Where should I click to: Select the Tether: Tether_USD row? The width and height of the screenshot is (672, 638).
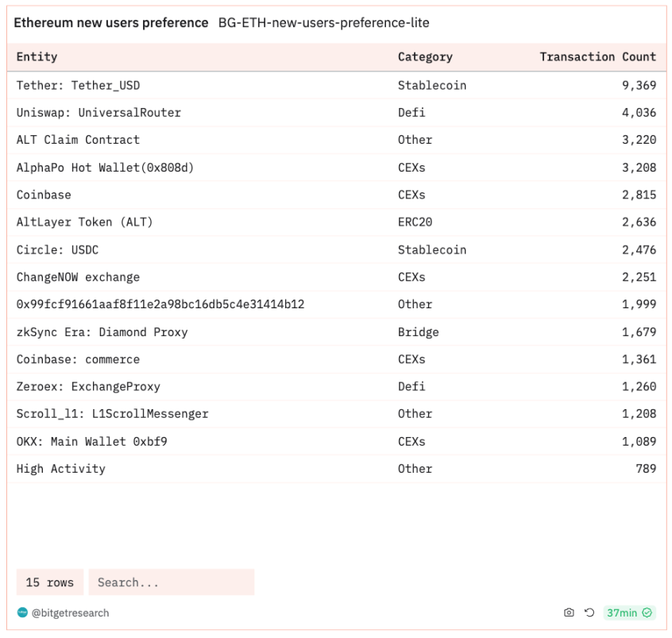point(78,85)
